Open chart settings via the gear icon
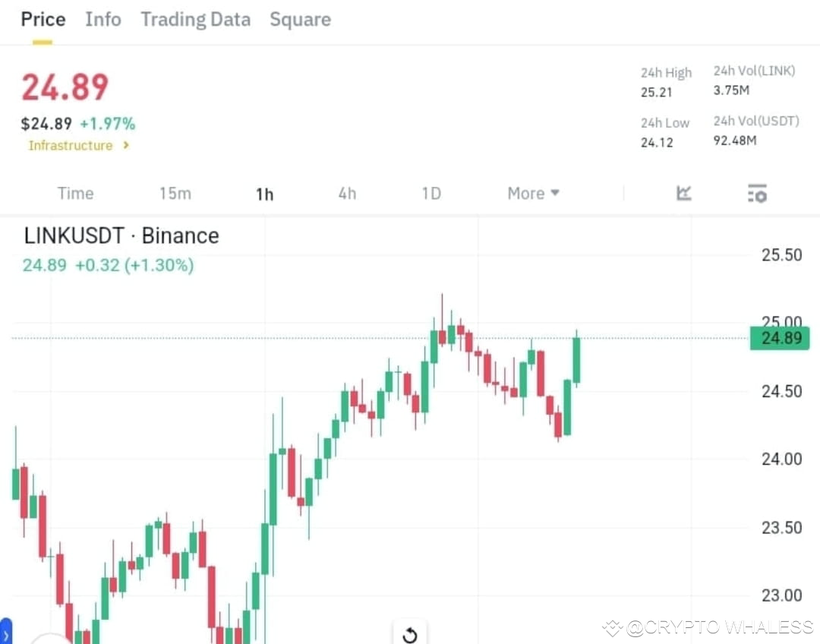 [x=757, y=194]
